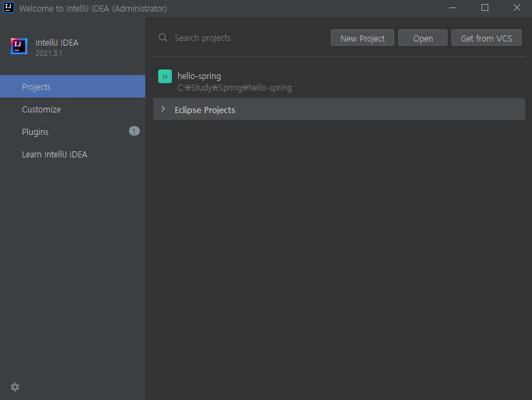532x400 pixels.
Task: Click the IntelliJ title bar app icon
Action: [8, 7]
